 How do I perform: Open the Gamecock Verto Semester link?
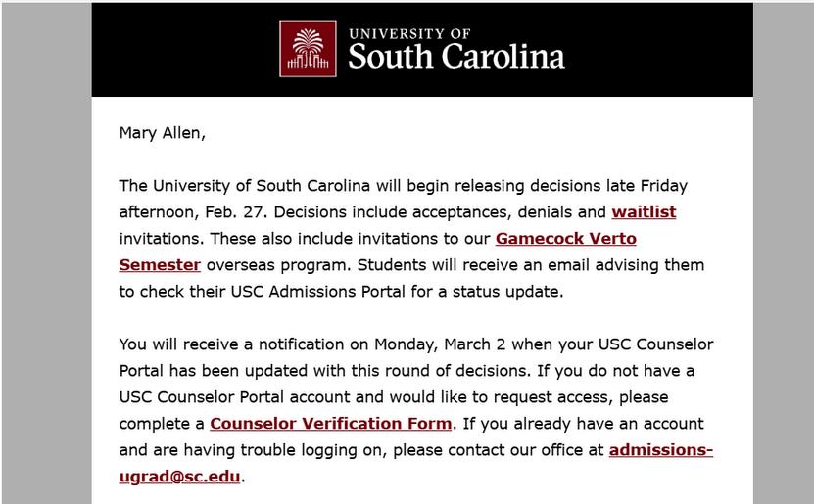tap(565, 239)
